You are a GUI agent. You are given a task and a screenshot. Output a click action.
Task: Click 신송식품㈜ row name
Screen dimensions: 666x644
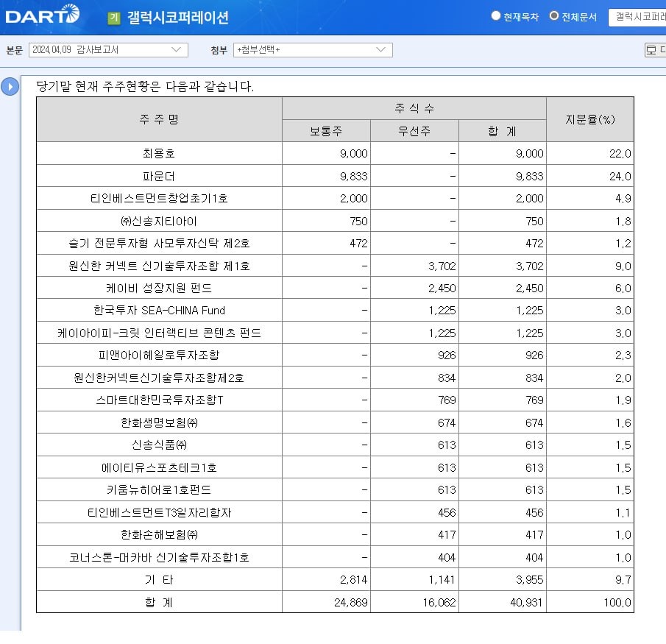point(159,445)
